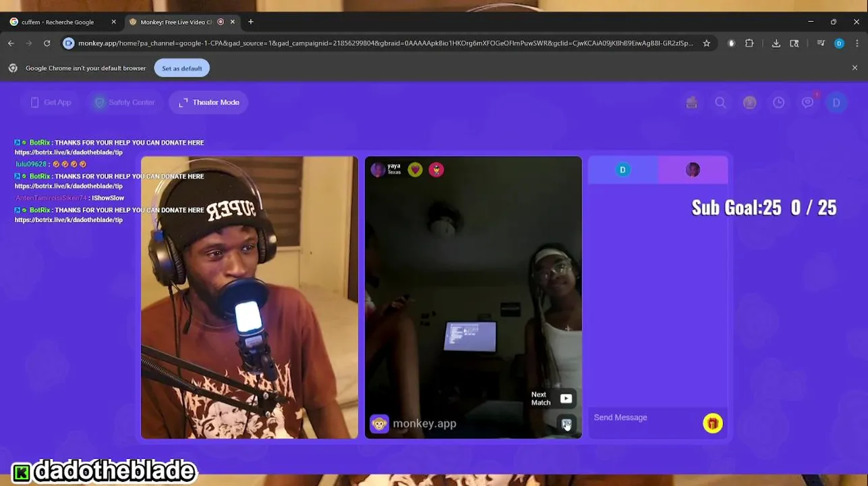Viewport: 868px width, 486px height.
Task: Toggle Theater Mode
Action: pos(208,103)
